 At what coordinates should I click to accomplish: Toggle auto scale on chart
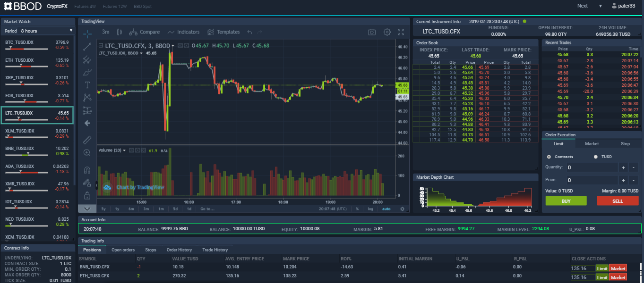tap(386, 209)
